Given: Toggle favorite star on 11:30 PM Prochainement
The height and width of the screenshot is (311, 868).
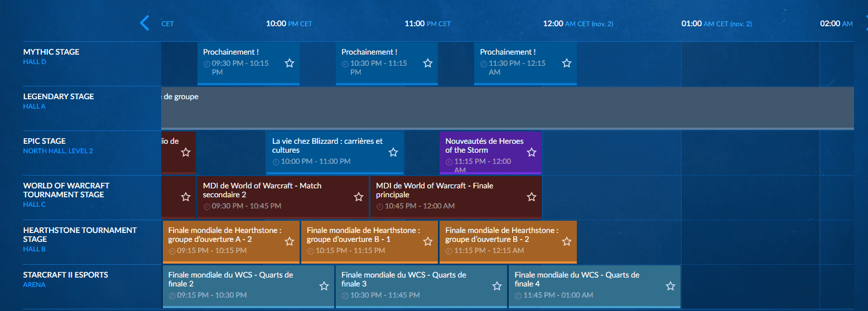Looking at the screenshot, I should pyautogui.click(x=567, y=63).
